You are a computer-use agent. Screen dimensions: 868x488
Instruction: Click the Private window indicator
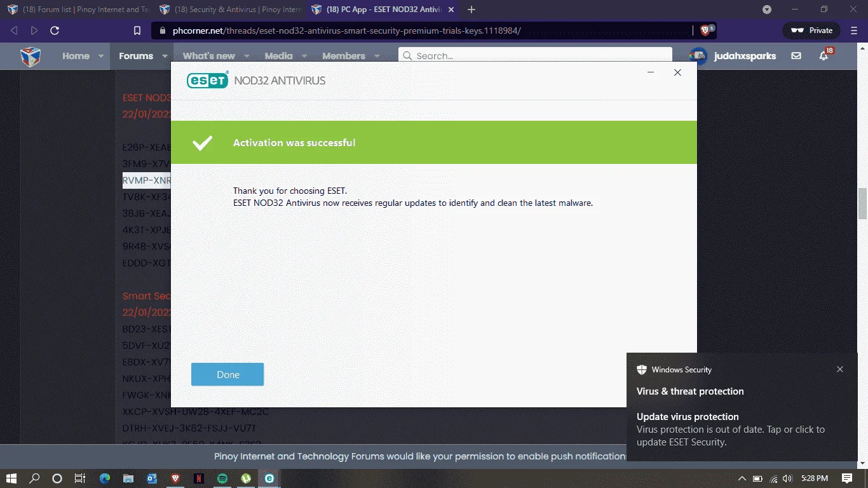coord(811,30)
